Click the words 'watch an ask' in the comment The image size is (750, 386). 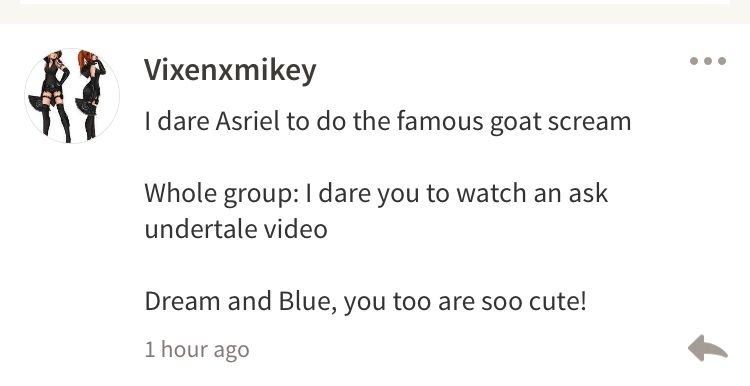(532, 193)
